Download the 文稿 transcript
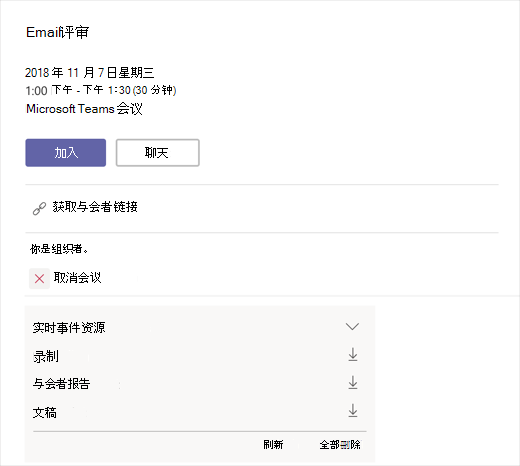This screenshot has width=520, height=466. coord(353,411)
